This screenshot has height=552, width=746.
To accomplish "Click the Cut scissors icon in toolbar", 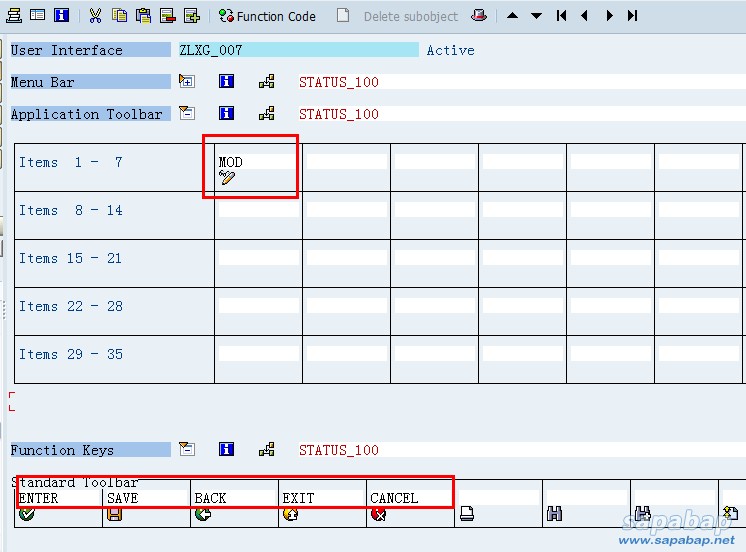I will tap(95, 15).
